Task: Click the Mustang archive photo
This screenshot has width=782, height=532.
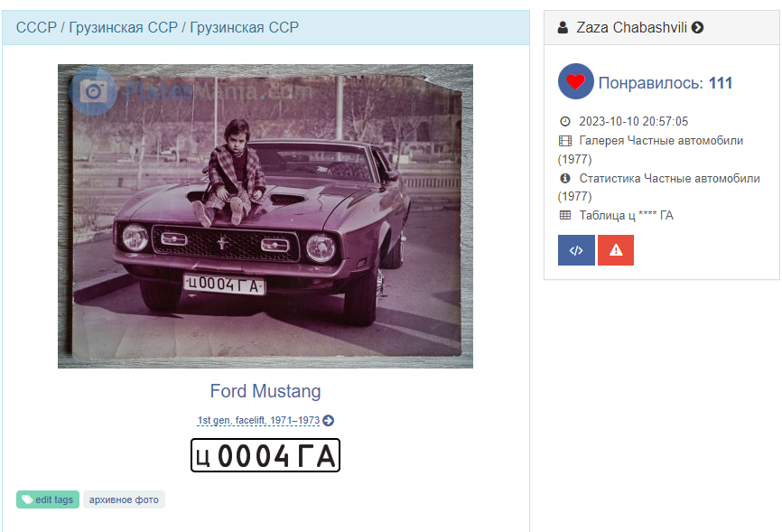Action: 265,216
